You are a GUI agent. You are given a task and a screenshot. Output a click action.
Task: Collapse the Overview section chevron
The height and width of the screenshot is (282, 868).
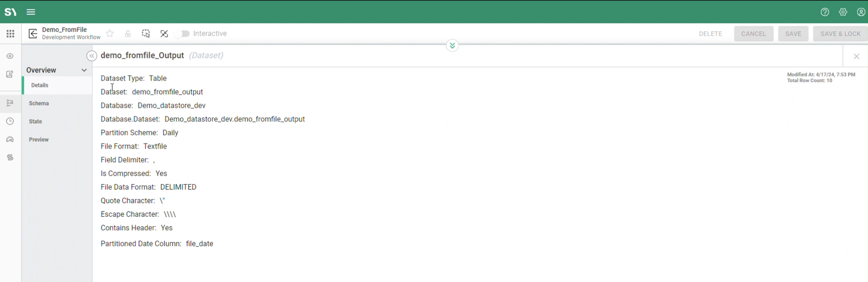coord(84,70)
